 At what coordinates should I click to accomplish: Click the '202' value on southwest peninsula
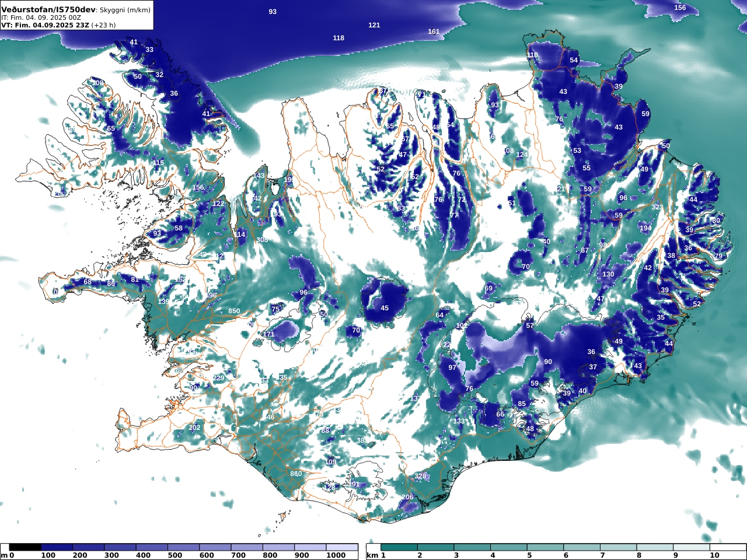coord(194,428)
